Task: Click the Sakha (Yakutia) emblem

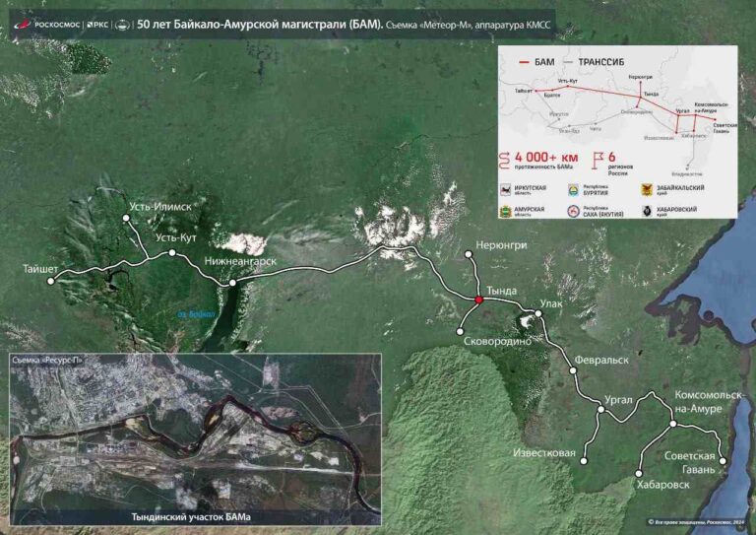Action: click(x=573, y=210)
